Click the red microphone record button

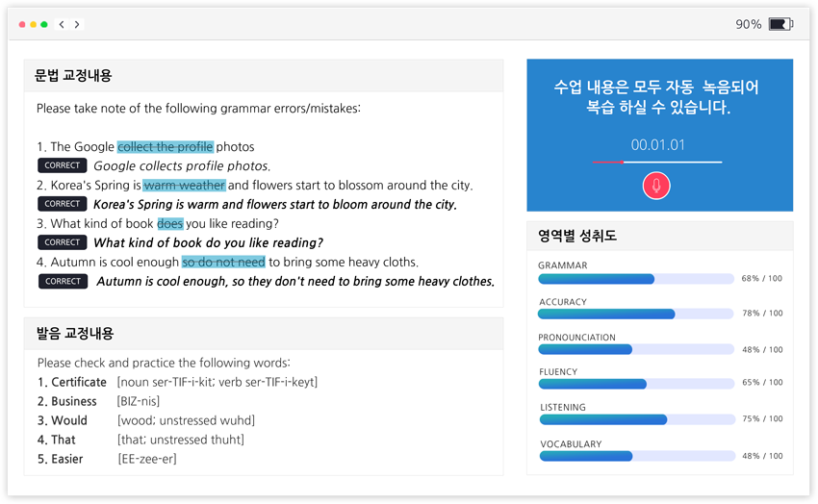(x=656, y=186)
